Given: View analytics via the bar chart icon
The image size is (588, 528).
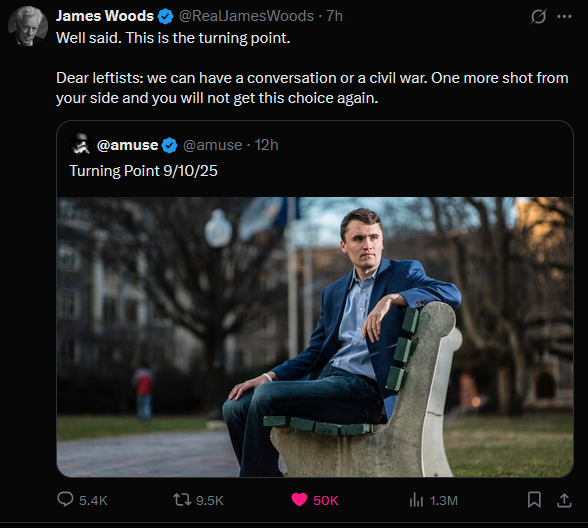Looking at the screenshot, I should tap(416, 500).
